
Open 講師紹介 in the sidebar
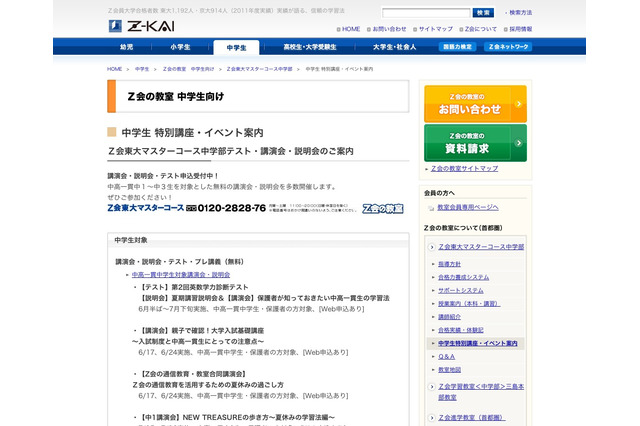click(449, 317)
